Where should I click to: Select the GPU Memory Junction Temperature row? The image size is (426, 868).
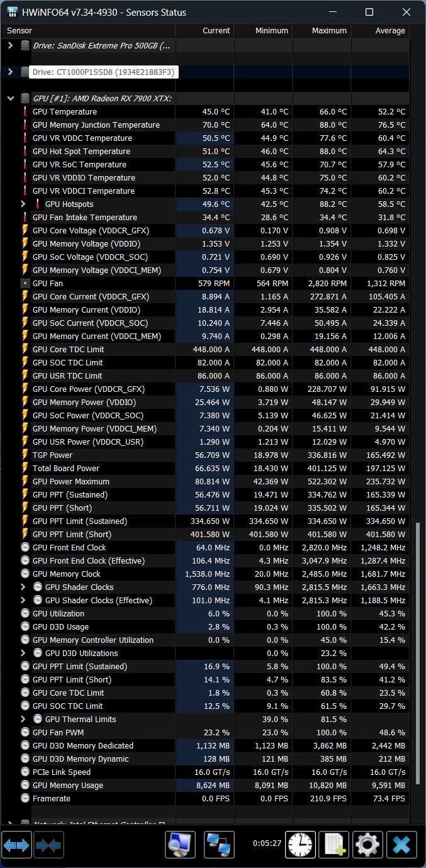(x=205, y=125)
